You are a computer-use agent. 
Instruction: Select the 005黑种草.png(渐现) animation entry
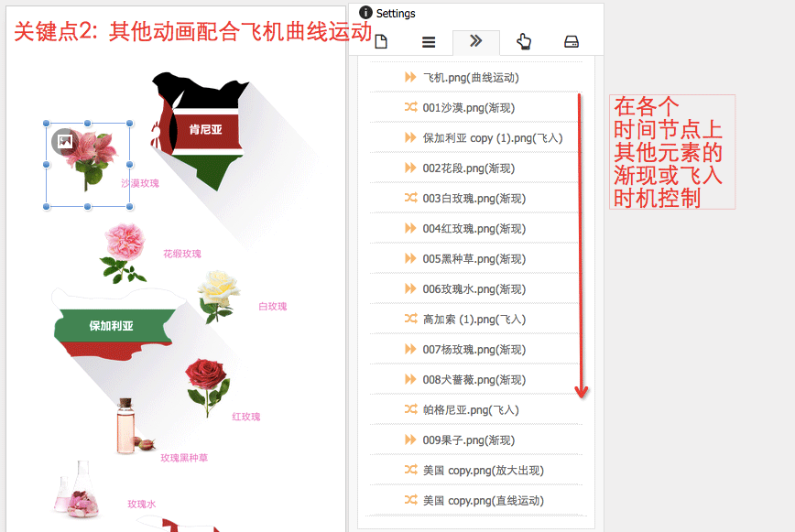[x=476, y=258]
